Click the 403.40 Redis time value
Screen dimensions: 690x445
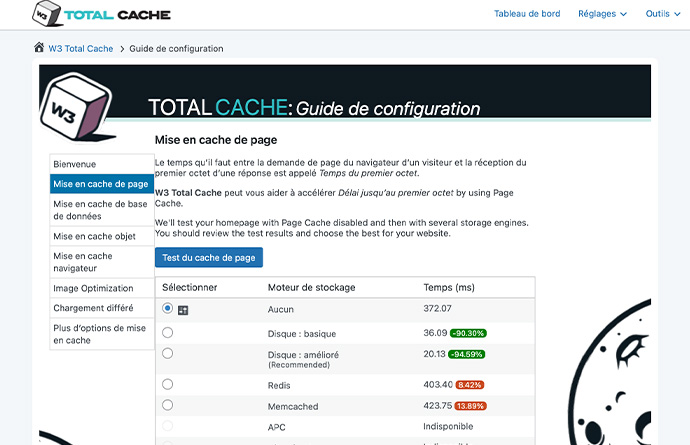pos(438,385)
